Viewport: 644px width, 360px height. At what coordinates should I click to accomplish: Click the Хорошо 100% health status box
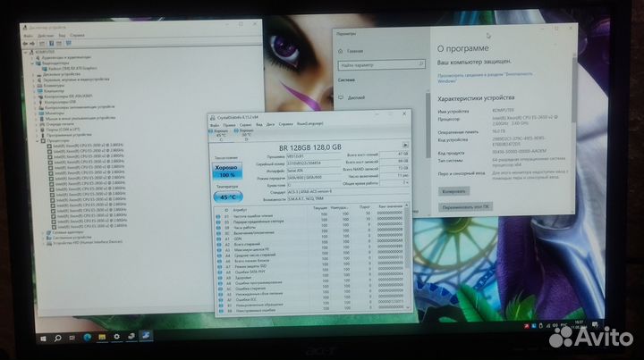coord(225,171)
